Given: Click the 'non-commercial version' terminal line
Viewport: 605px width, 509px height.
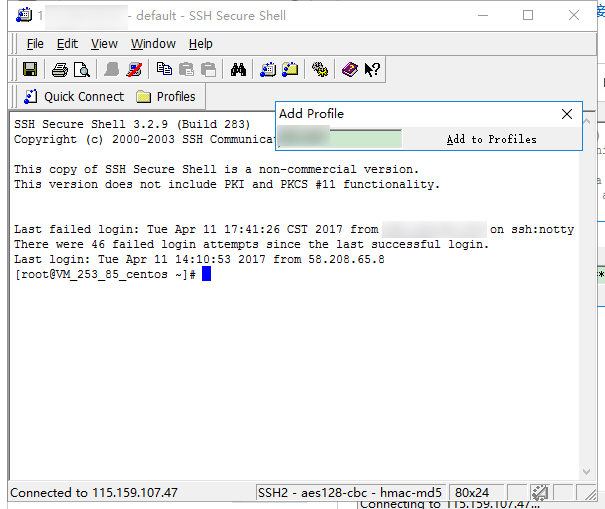Looking at the screenshot, I should (216, 169).
